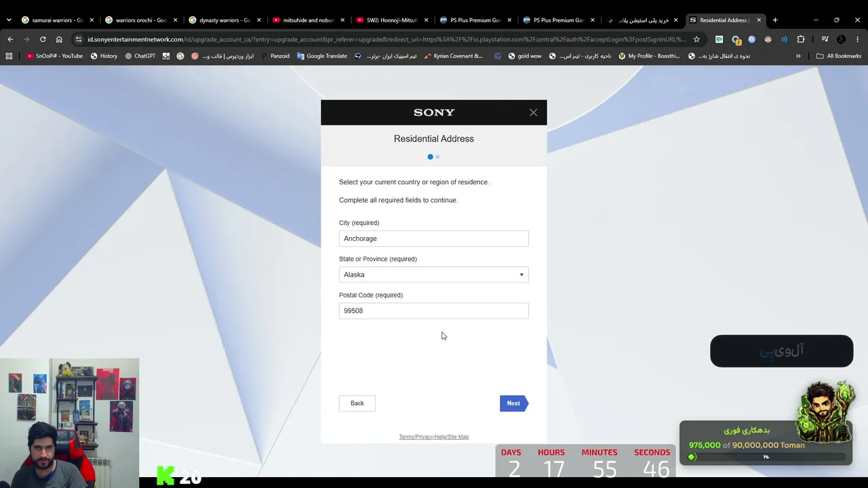Open the Chrome profile avatar
The width and height of the screenshot is (868, 488).
(x=841, y=39)
